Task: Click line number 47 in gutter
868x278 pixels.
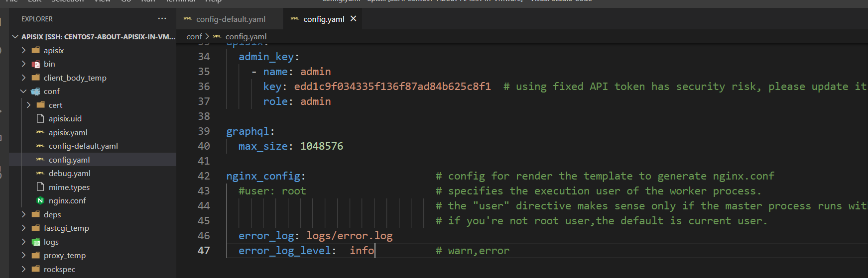Action: pos(204,251)
